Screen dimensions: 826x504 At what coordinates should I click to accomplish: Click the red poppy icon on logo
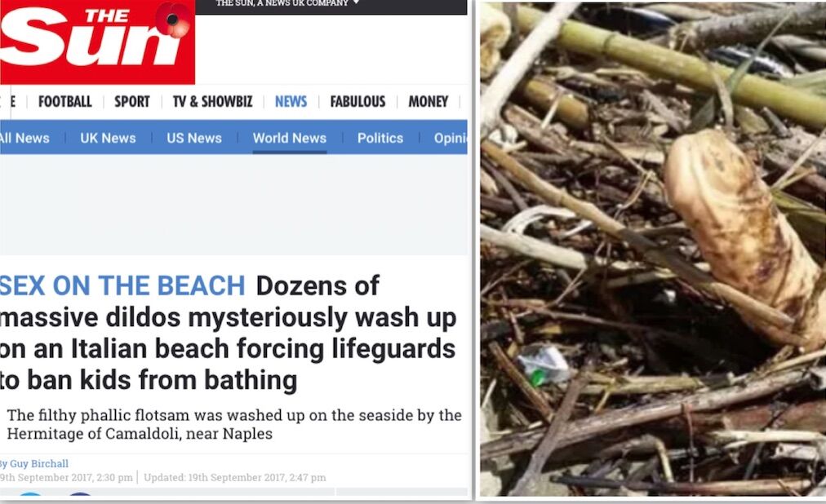click(x=173, y=20)
